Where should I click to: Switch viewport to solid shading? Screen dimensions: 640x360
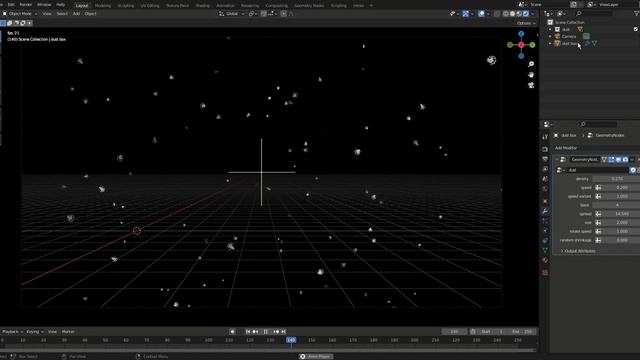point(513,13)
